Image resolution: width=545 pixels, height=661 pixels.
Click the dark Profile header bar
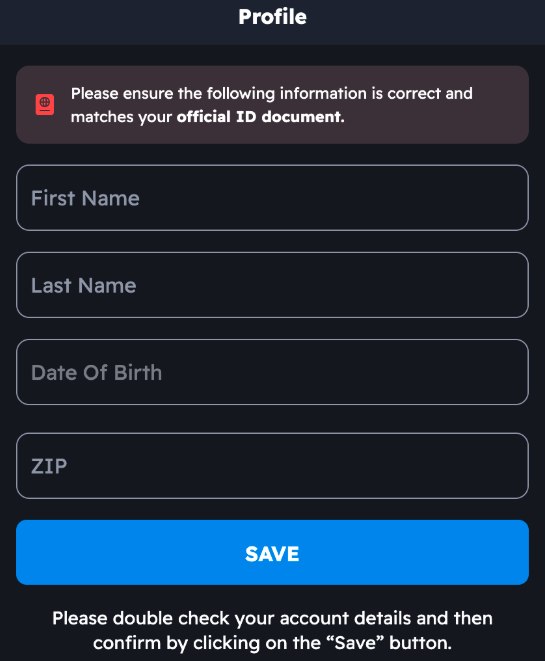[272, 22]
